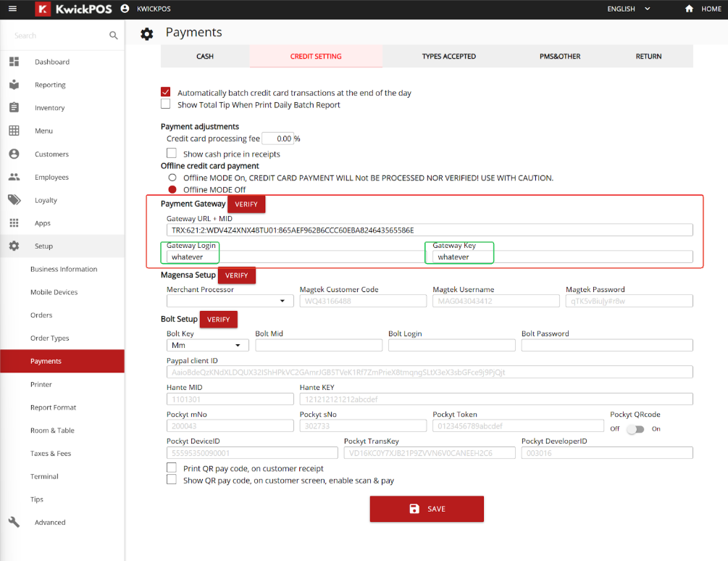Click the search magnifier icon
This screenshot has height=561, width=728.
coord(113,36)
